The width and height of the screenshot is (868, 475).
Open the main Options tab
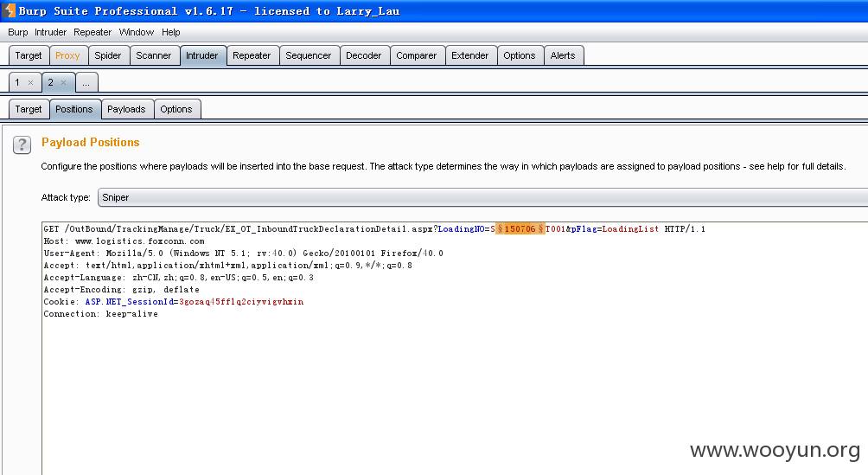520,55
